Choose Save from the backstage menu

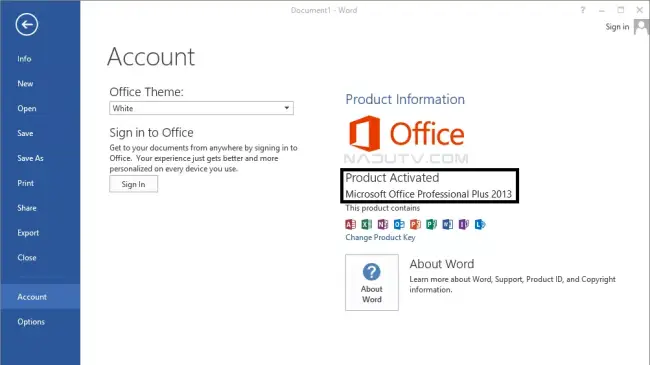pyautogui.click(x=25, y=134)
